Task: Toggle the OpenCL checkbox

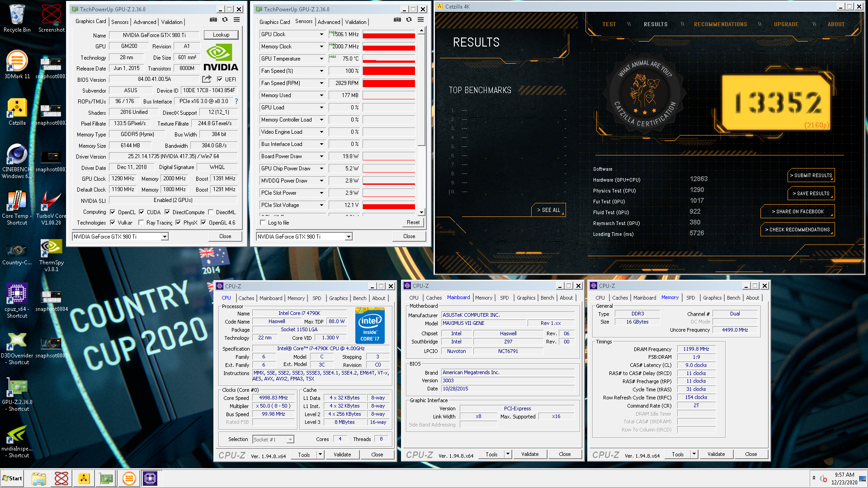Action: (113, 212)
